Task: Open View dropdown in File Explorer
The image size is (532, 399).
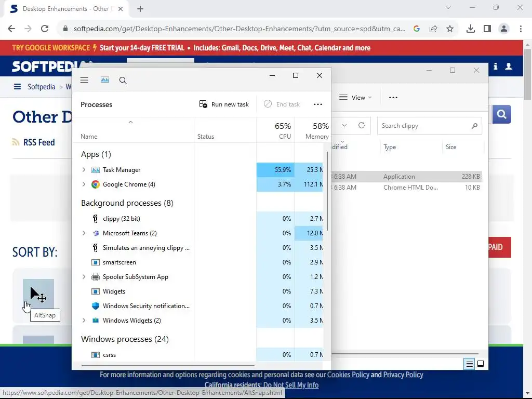Action: coord(355,97)
